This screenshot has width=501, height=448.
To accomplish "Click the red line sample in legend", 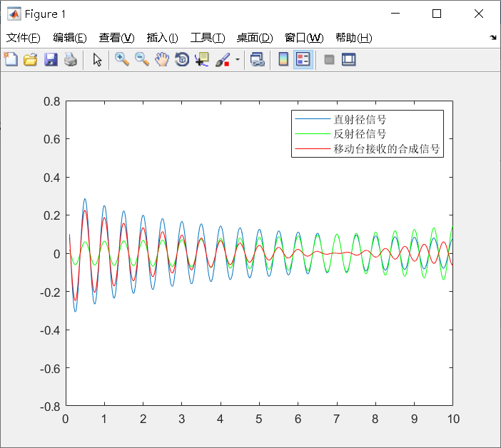I will [x=313, y=148].
